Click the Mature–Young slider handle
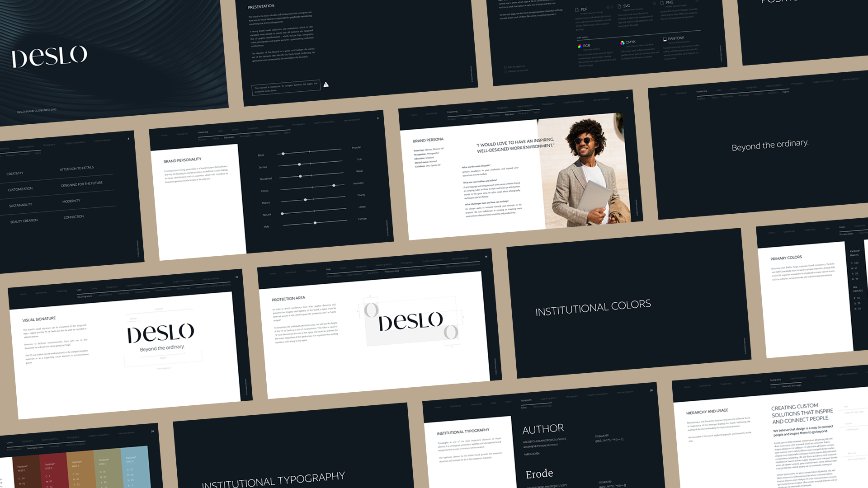 pyautogui.click(x=305, y=200)
